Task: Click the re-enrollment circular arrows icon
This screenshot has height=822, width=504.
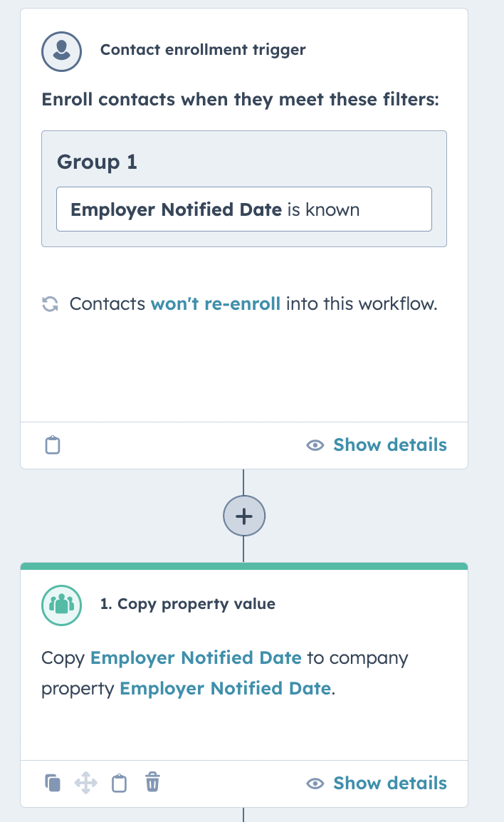Action: (48, 303)
